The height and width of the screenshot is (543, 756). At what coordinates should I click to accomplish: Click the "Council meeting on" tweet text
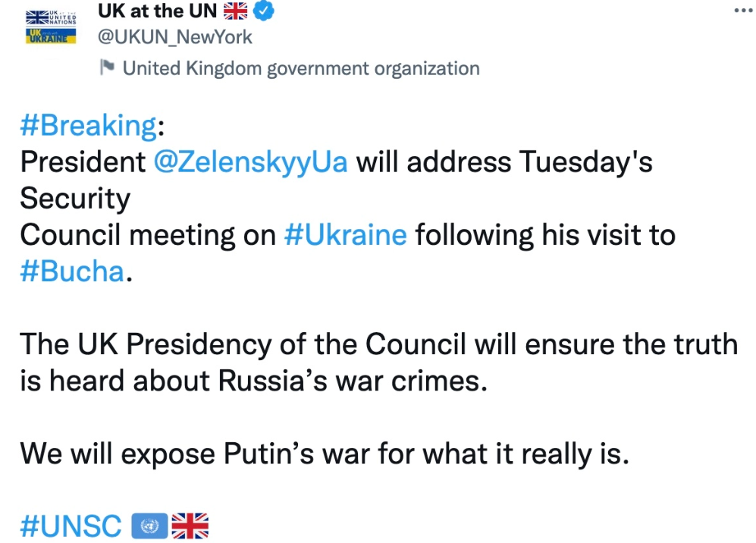point(148,234)
